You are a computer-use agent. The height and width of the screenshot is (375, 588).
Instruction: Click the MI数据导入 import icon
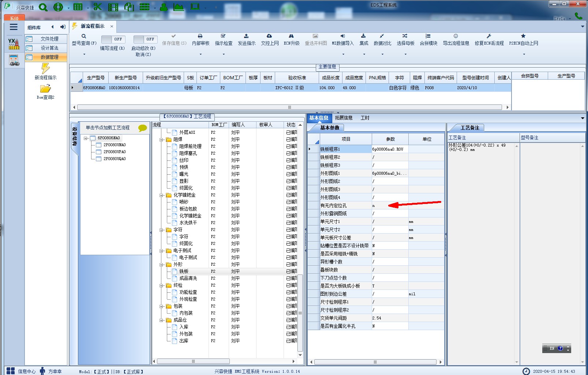342,36
